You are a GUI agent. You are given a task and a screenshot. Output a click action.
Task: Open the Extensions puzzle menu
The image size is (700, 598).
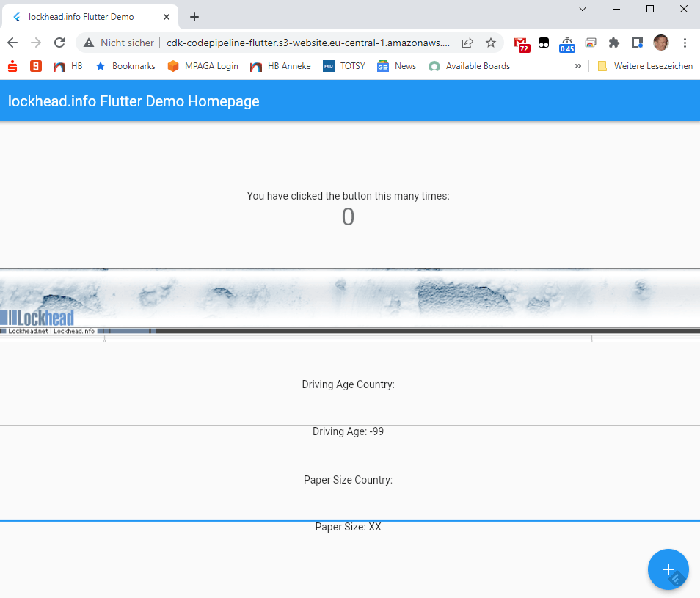[x=614, y=43]
